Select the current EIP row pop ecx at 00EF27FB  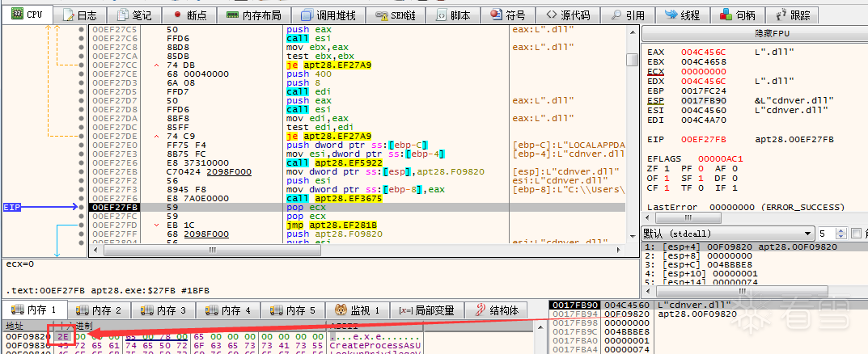(357, 207)
